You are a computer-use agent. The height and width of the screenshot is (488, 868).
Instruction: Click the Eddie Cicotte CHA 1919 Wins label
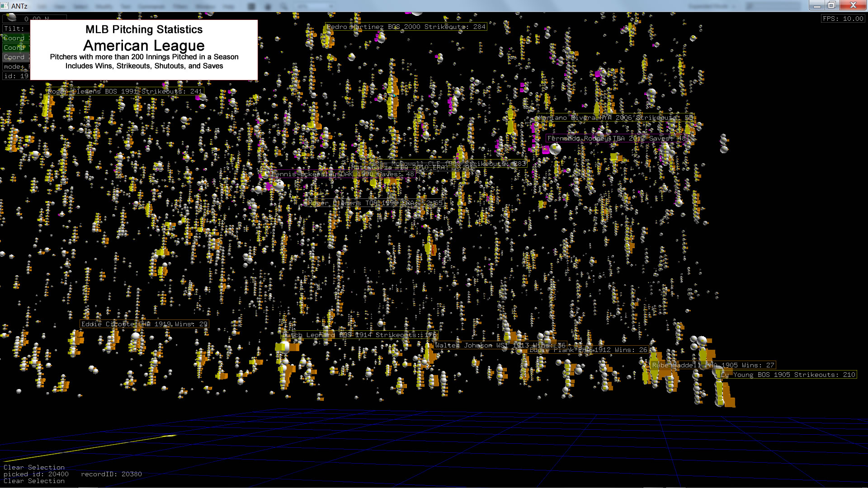144,324
